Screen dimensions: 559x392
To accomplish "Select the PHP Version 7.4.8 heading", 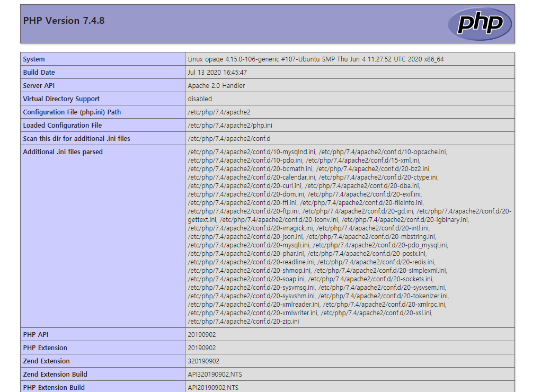I will click(64, 21).
